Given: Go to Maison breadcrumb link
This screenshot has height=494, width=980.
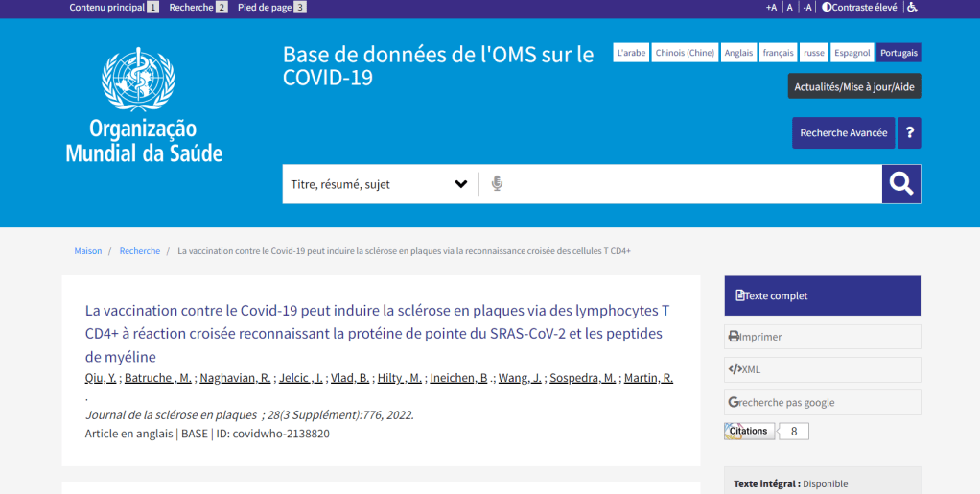Looking at the screenshot, I should click(88, 251).
